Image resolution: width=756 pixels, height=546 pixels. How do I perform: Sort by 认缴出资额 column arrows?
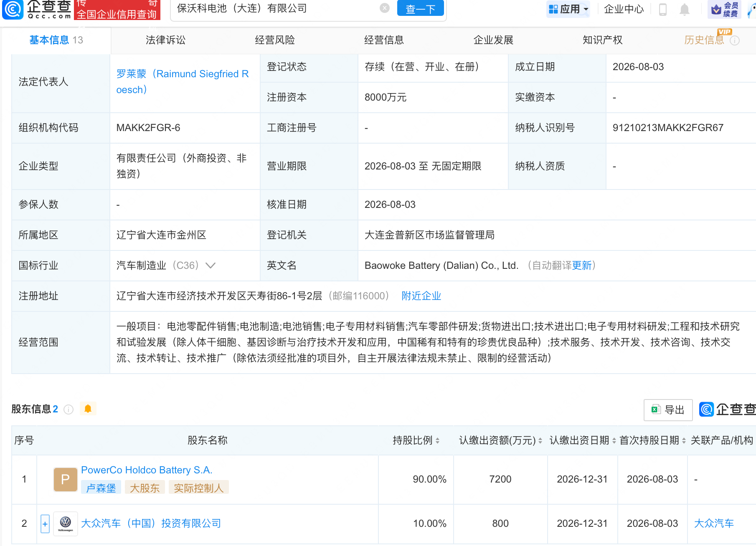(x=540, y=440)
